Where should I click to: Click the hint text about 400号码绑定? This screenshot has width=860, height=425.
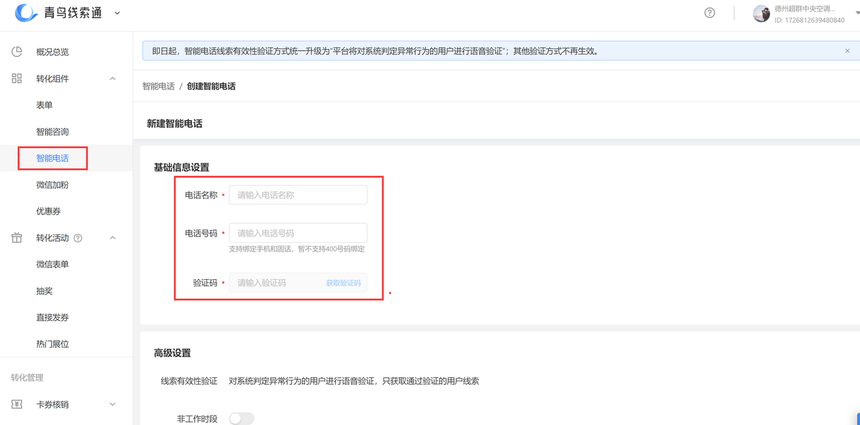297,249
